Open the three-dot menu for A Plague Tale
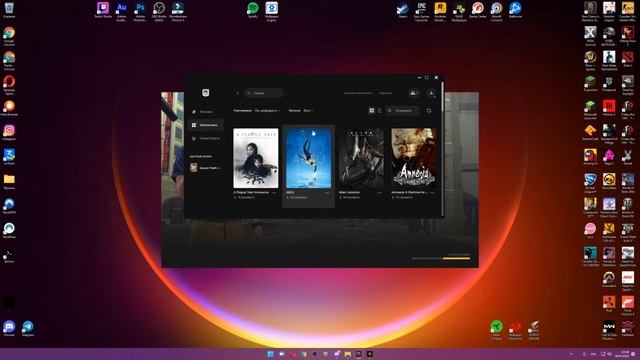 [274, 192]
